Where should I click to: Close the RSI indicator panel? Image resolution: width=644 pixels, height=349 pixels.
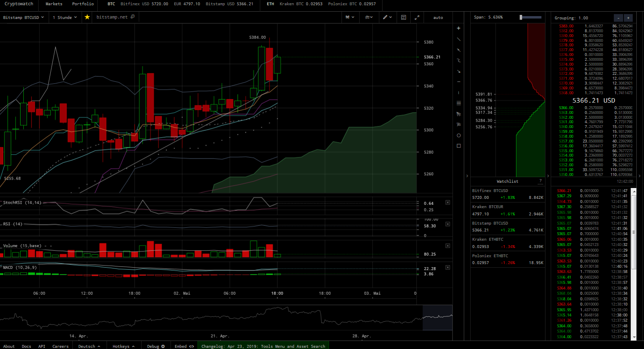tap(448, 224)
